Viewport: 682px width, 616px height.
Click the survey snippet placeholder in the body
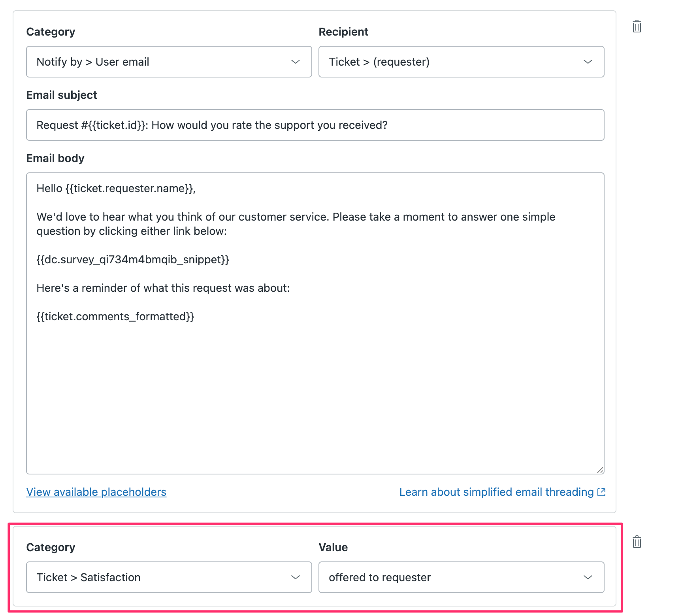133,260
